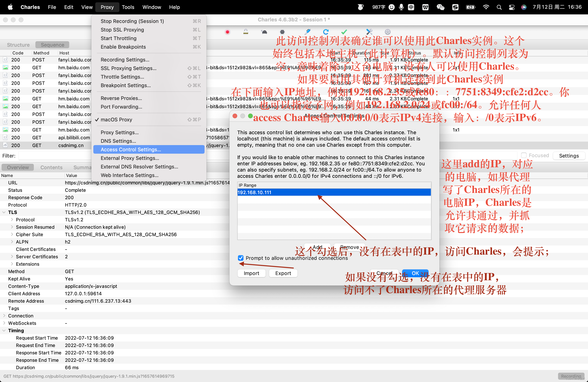Screen dimensions: 588x382
Task: Click the red Record toolbar icon
Action: click(227, 32)
